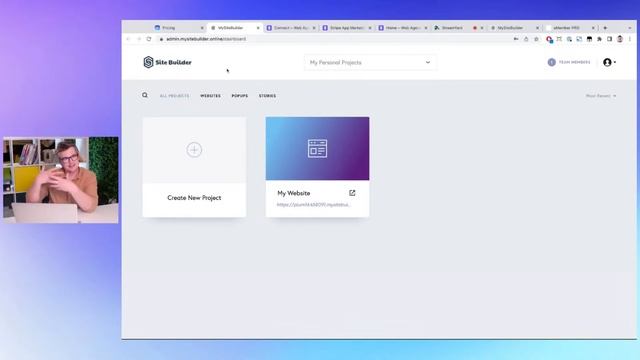The image size is (640, 360).
Task: Switch to the Stripe App Marketplace tab
Action: [347, 28]
